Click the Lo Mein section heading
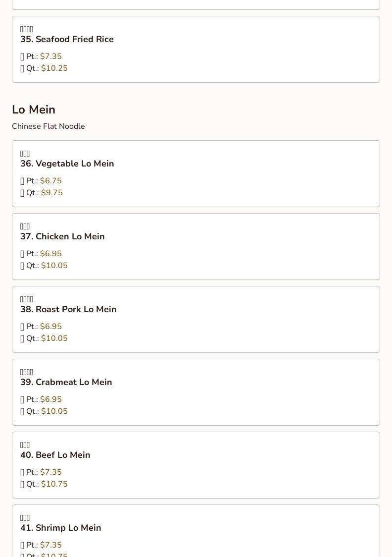Screen dimensions: 392x557 pyautogui.click(x=34, y=110)
